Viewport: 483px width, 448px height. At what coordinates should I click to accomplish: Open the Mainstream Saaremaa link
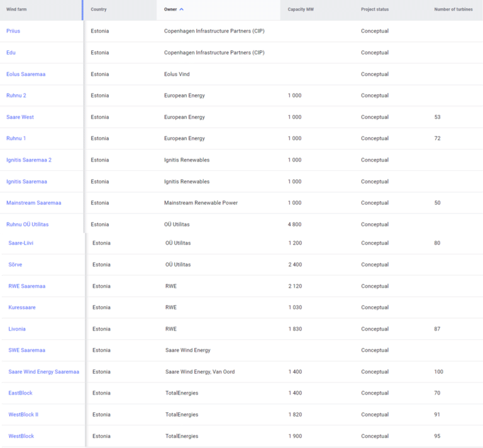coord(33,203)
